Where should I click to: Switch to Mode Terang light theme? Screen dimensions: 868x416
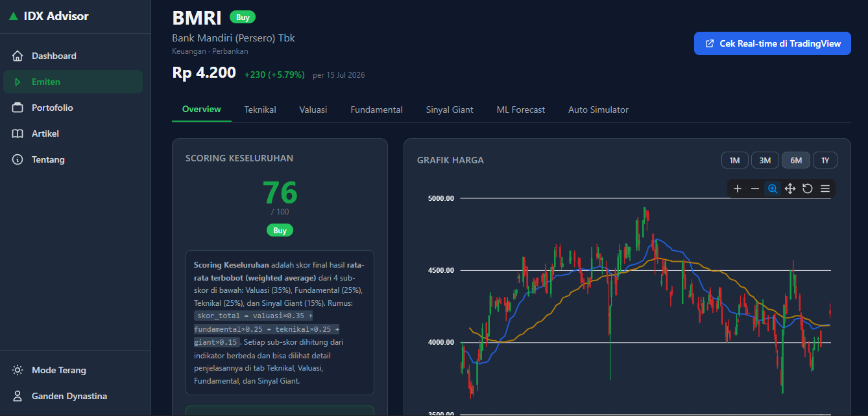[x=73, y=370]
